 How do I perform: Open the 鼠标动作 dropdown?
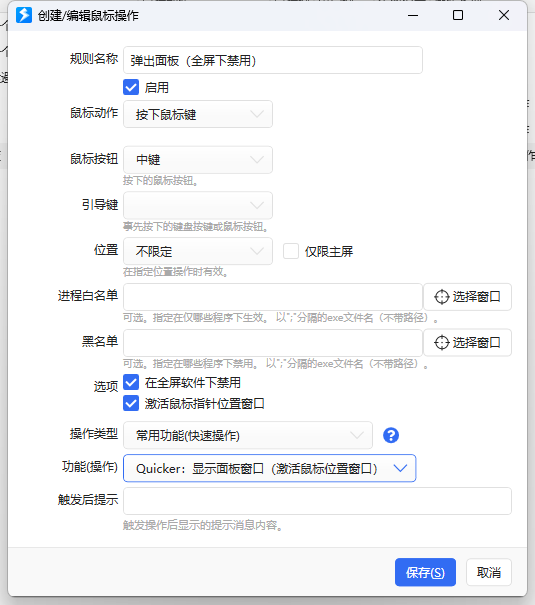pos(198,114)
